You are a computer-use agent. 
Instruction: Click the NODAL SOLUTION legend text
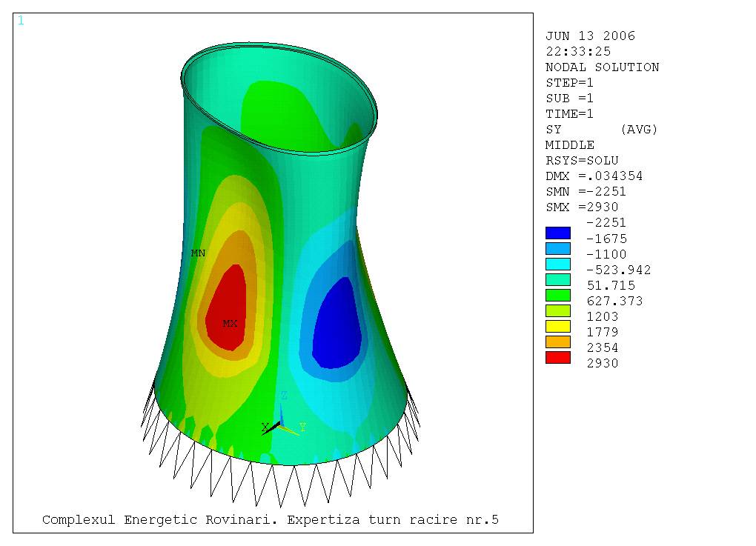pyautogui.click(x=602, y=67)
